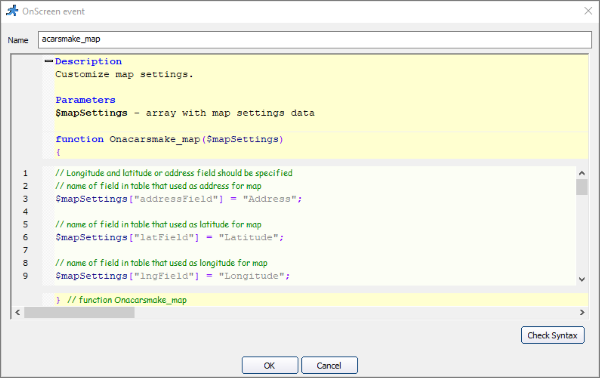Click the Parameters heading
Screen dimensions: 600x378
(85, 100)
